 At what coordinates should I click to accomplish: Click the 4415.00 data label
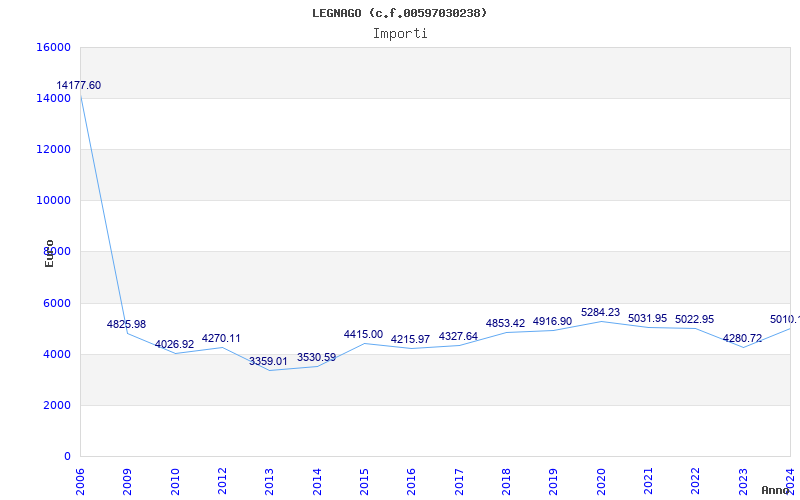(363, 334)
